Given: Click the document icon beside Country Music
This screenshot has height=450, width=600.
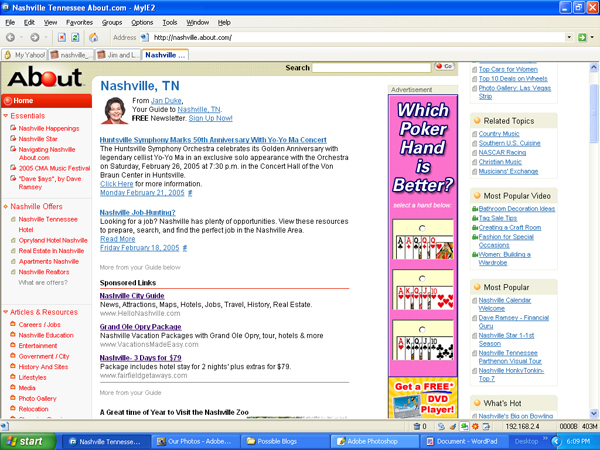Looking at the screenshot, I should 475,134.
